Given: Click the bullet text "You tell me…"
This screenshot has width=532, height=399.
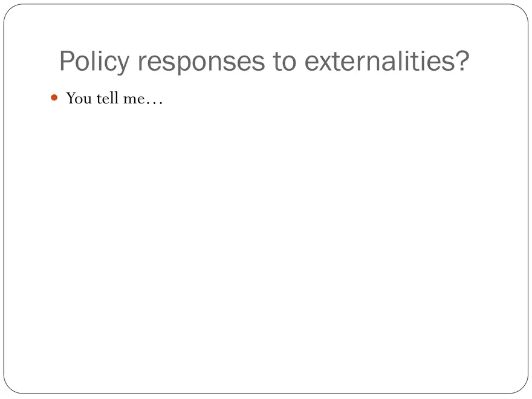Looking at the screenshot, I should [114, 98].
